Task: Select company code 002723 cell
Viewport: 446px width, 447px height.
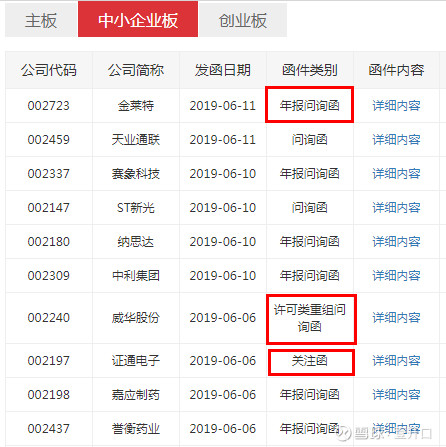Action: (49, 106)
